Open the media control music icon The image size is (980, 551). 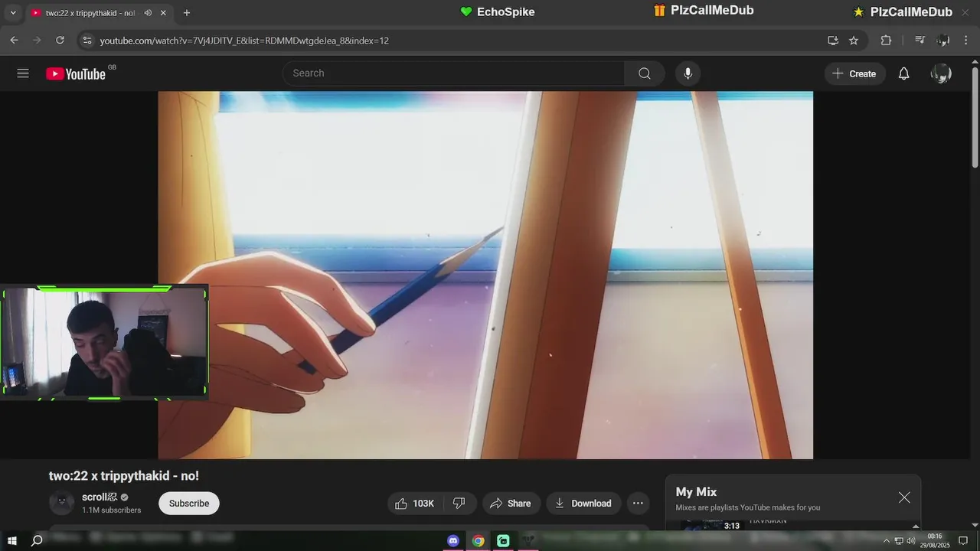[920, 41]
